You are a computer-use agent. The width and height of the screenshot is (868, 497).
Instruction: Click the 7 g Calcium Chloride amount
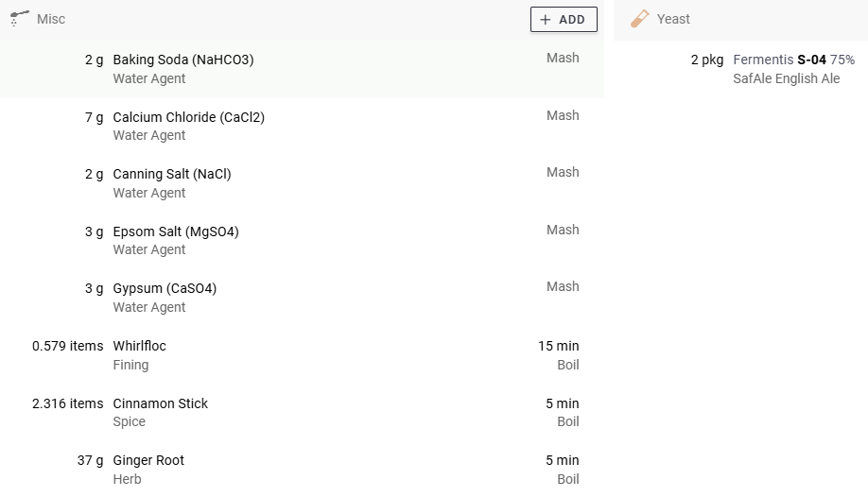coord(94,117)
